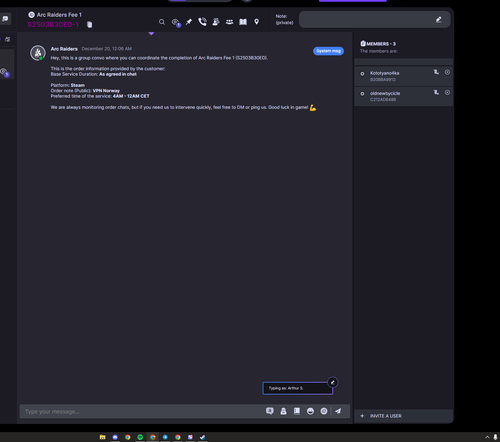Click the 'Arc Raiders Fee 1' chat title
Screen dimensions: 500x442
click(x=59, y=15)
